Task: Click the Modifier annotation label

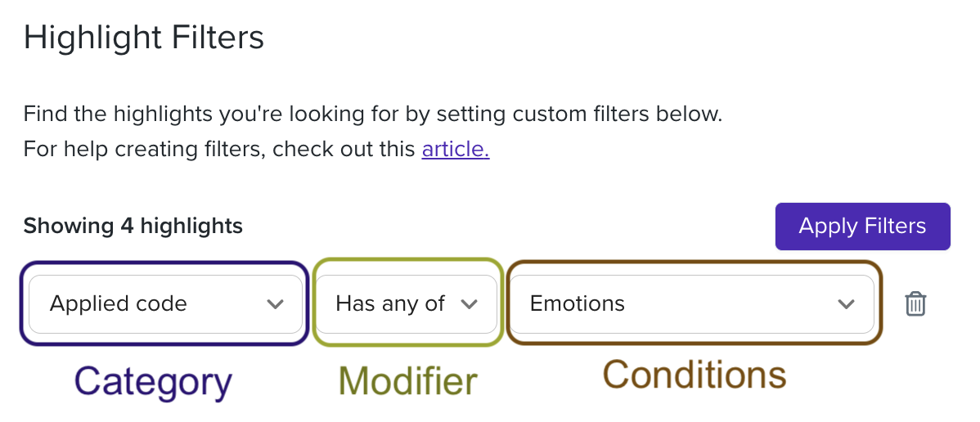Action: 407,381
